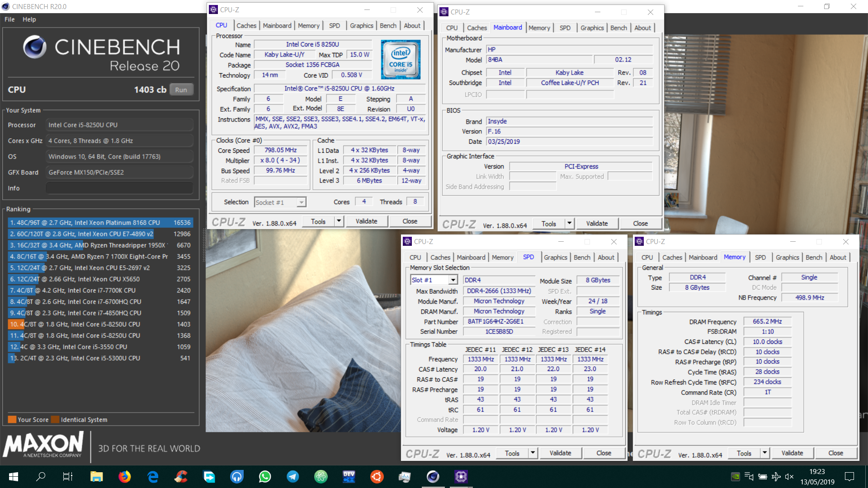Click the CPU-Z icon in the Memory window title bar
This screenshot has height=488, width=868.
pos(639,242)
